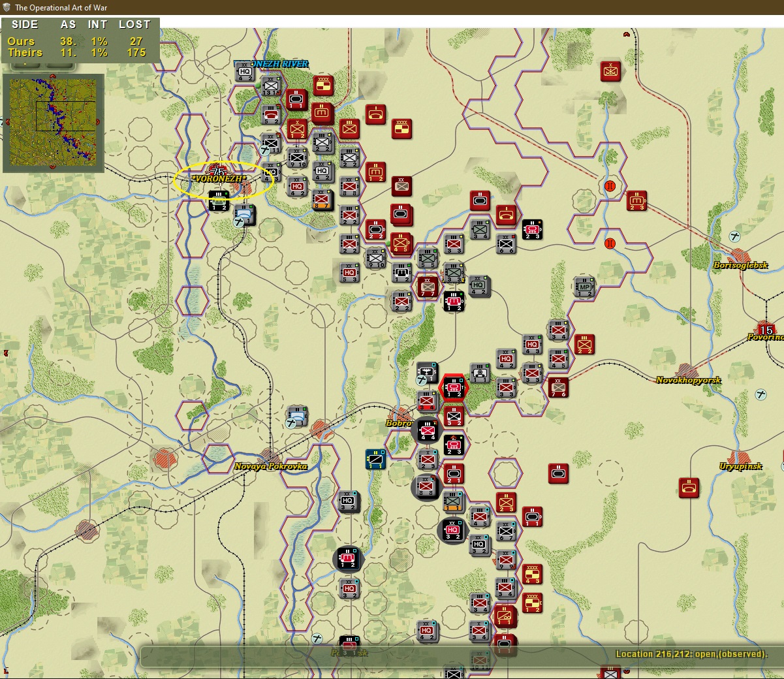Click the Novokhopyorsk city label
Screen dimensions: 784x679
tap(688, 380)
